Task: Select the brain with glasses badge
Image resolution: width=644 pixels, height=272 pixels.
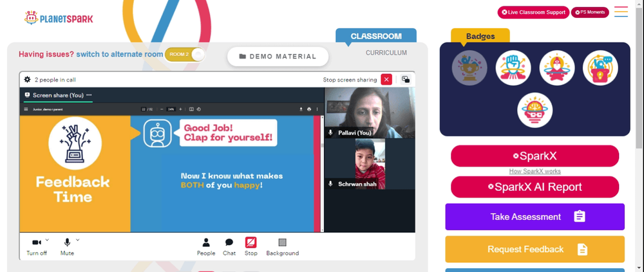Action: click(535, 110)
